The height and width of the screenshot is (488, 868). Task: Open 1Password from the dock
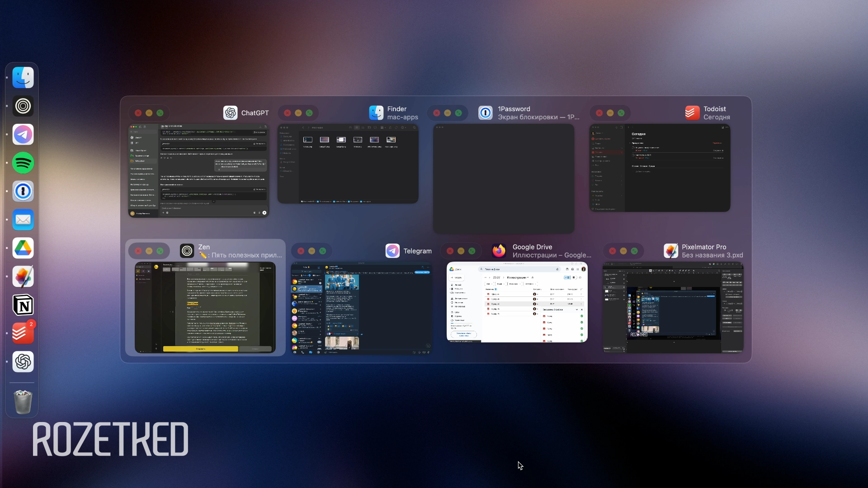(23, 191)
